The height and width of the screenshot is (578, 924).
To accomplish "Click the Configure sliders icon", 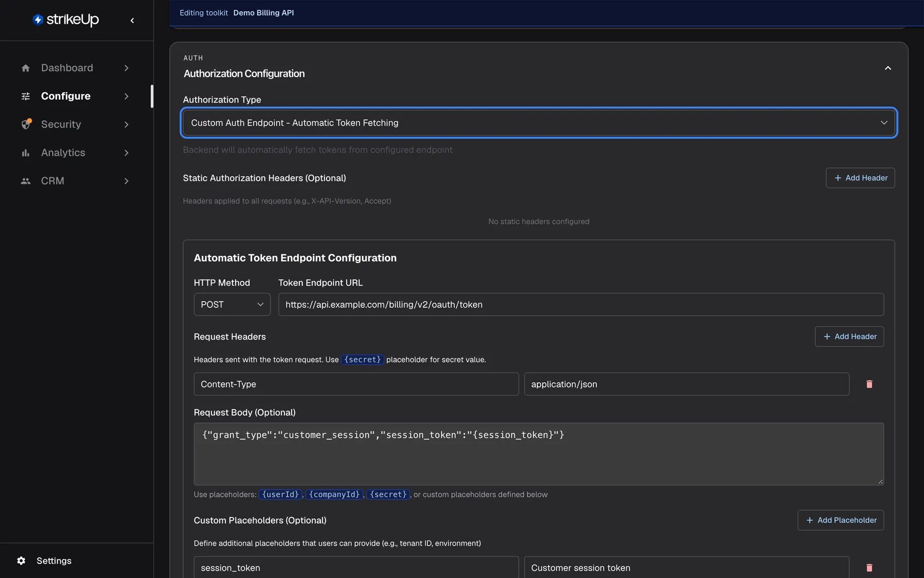I will point(26,96).
